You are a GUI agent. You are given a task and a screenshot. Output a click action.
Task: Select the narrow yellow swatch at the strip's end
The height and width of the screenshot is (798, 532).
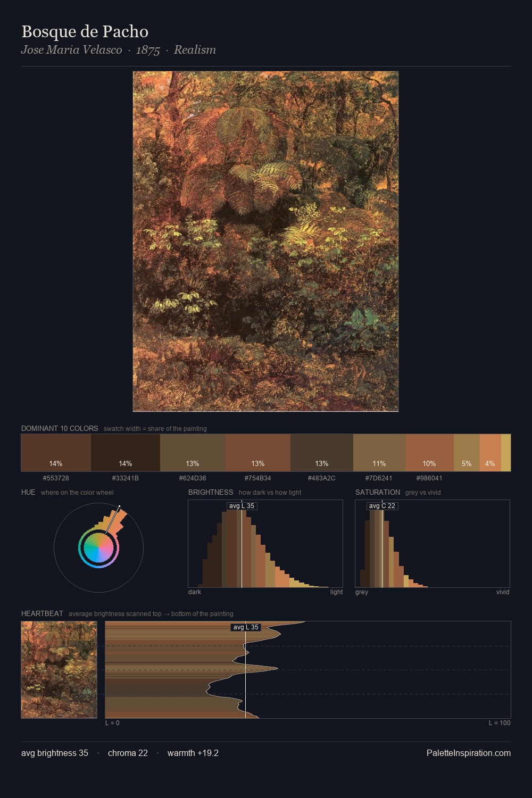coord(506,453)
